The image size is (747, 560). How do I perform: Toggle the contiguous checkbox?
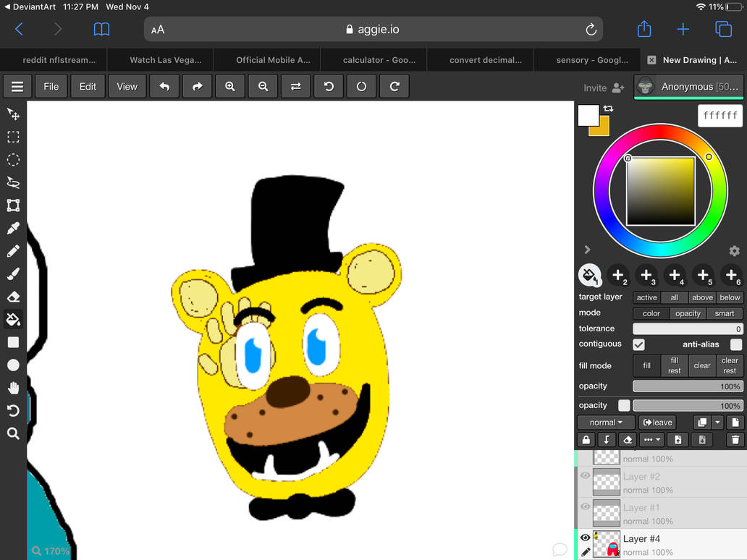(639, 344)
